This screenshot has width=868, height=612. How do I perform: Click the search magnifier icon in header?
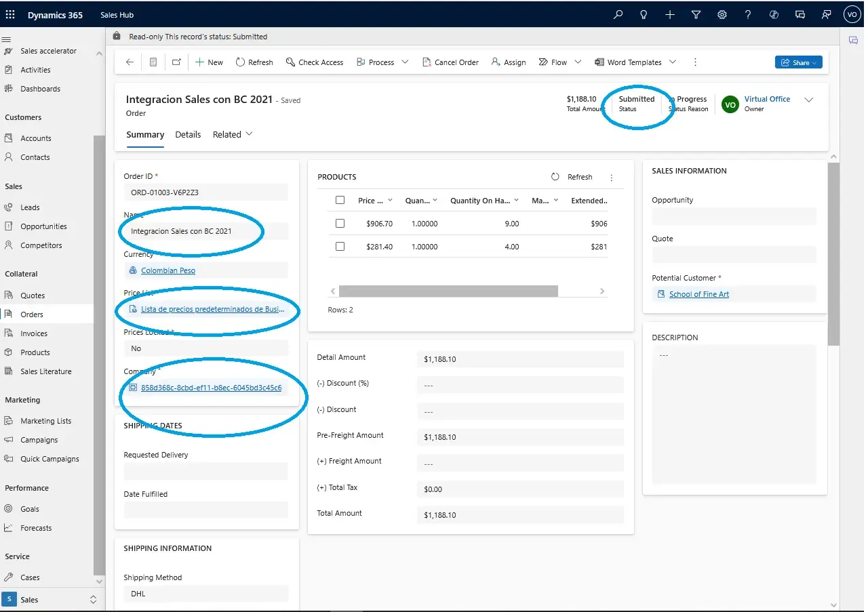click(618, 14)
